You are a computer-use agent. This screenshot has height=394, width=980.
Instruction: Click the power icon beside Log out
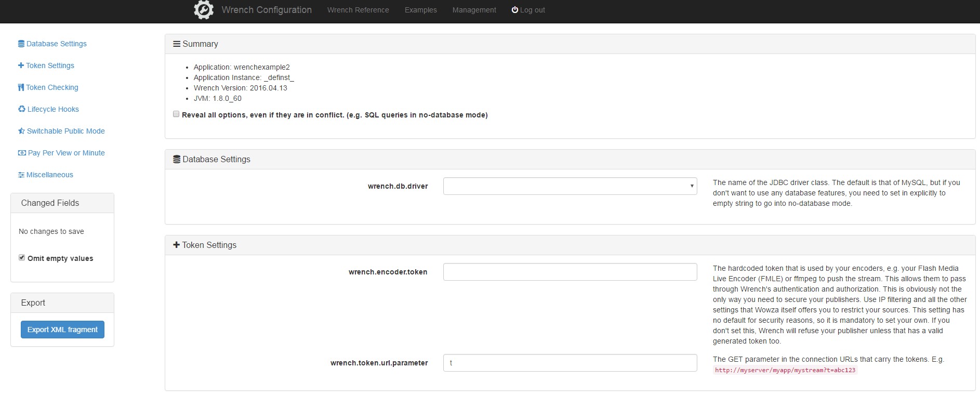click(x=514, y=10)
